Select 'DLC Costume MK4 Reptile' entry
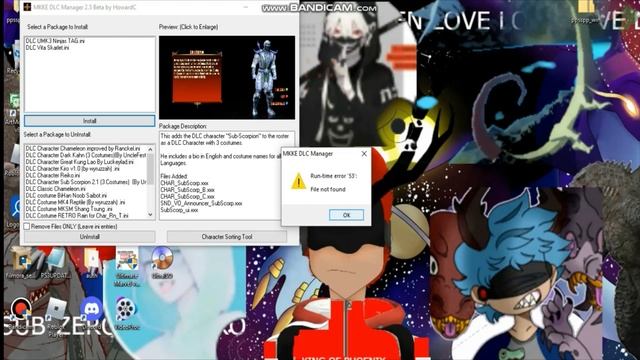Image resolution: width=640 pixels, height=360 pixels. tap(75, 202)
